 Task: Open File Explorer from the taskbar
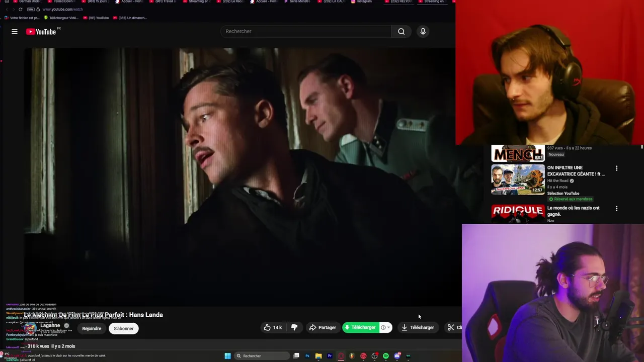point(318,356)
